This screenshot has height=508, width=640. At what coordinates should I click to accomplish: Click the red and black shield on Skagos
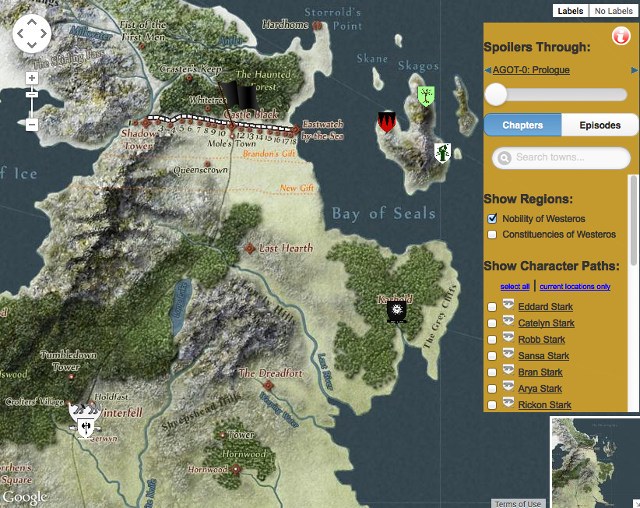386,122
